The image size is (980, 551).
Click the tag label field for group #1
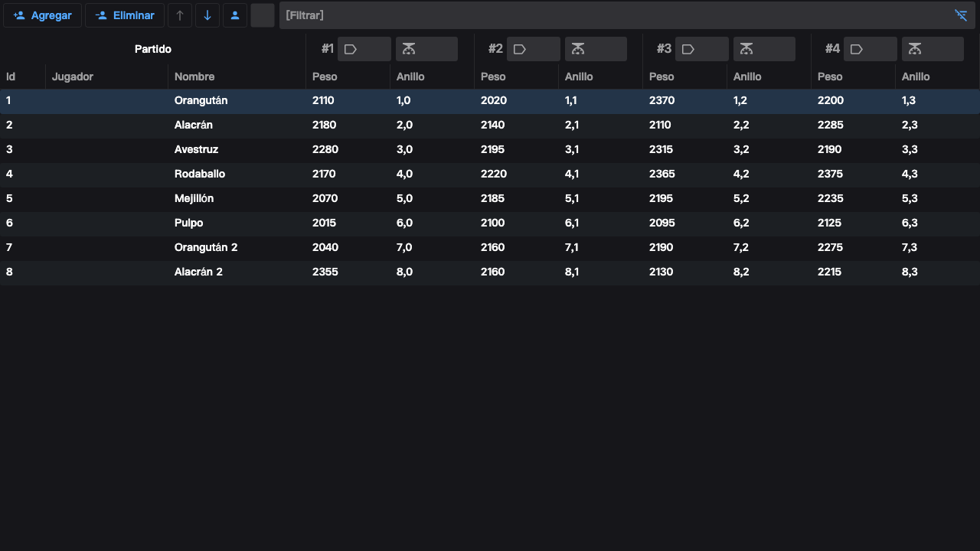click(364, 49)
